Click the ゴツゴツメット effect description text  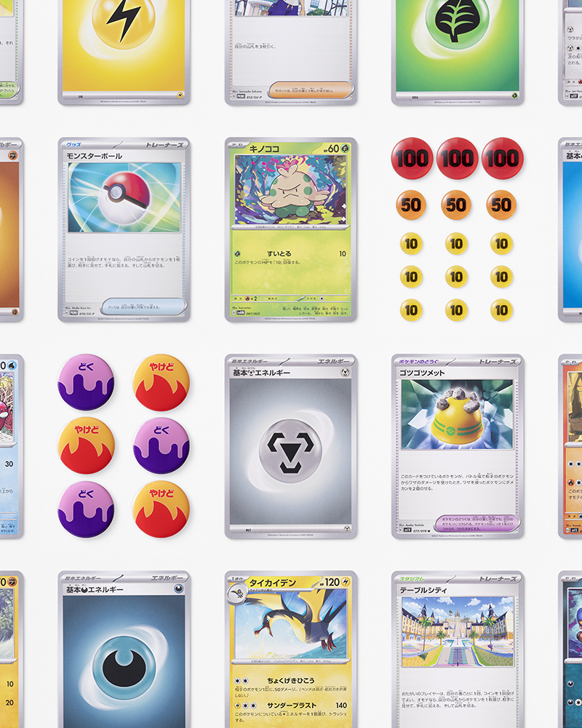457,483
